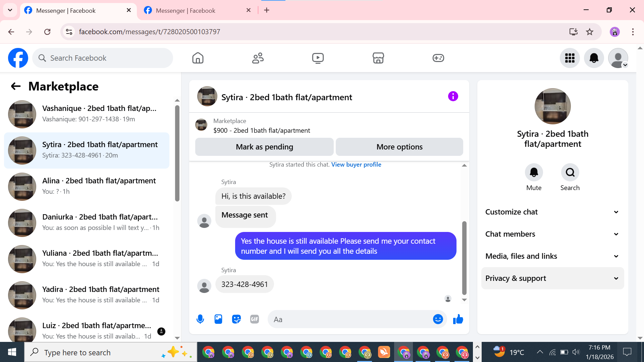Click the voice clip microphone icon
The width and height of the screenshot is (644, 362).
200,319
